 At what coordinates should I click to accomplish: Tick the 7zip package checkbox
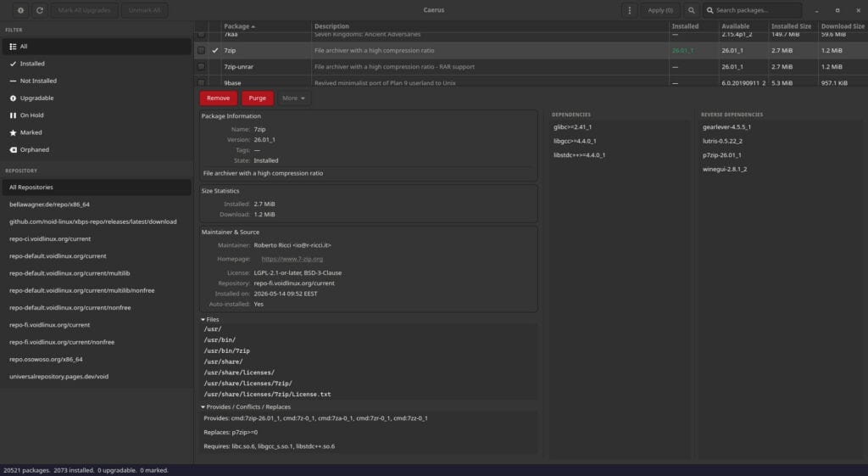click(x=201, y=50)
